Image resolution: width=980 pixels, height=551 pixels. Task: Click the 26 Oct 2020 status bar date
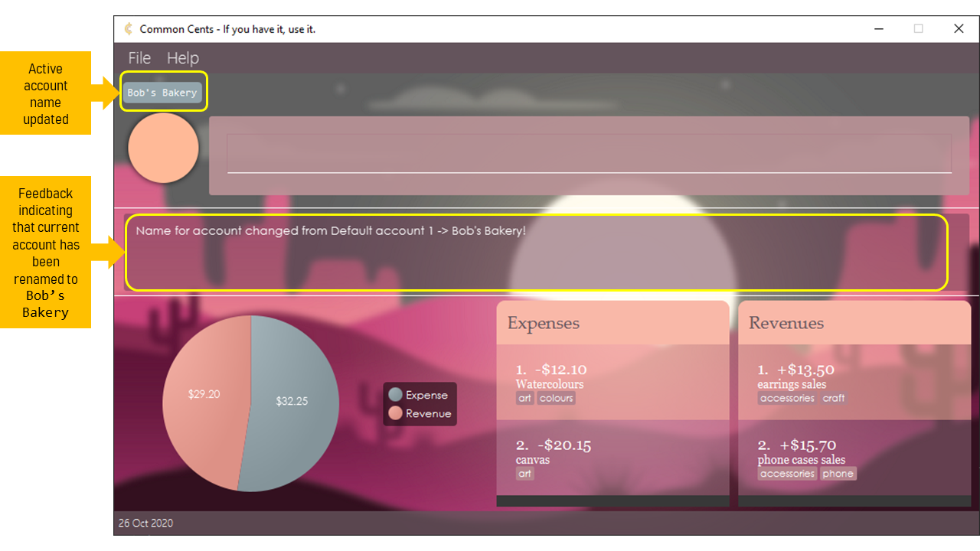(x=145, y=523)
